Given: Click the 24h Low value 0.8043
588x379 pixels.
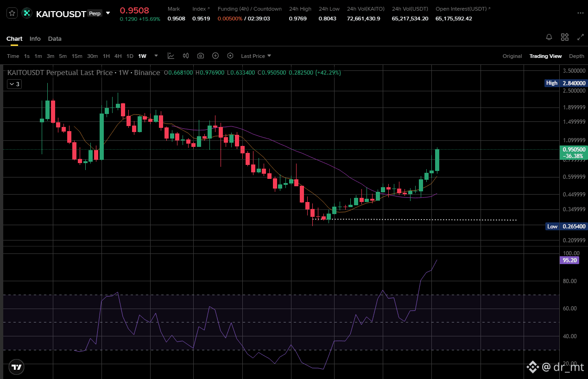Looking at the screenshot, I should click(328, 19).
